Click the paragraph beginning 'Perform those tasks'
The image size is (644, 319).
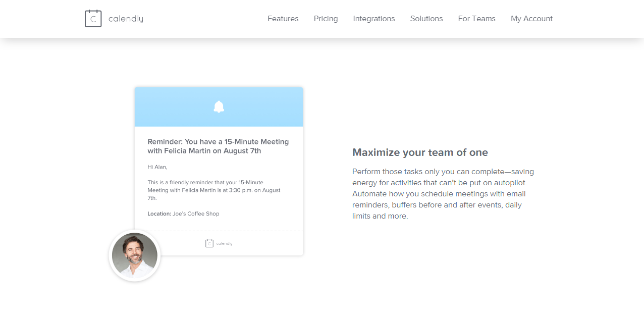pos(443,194)
